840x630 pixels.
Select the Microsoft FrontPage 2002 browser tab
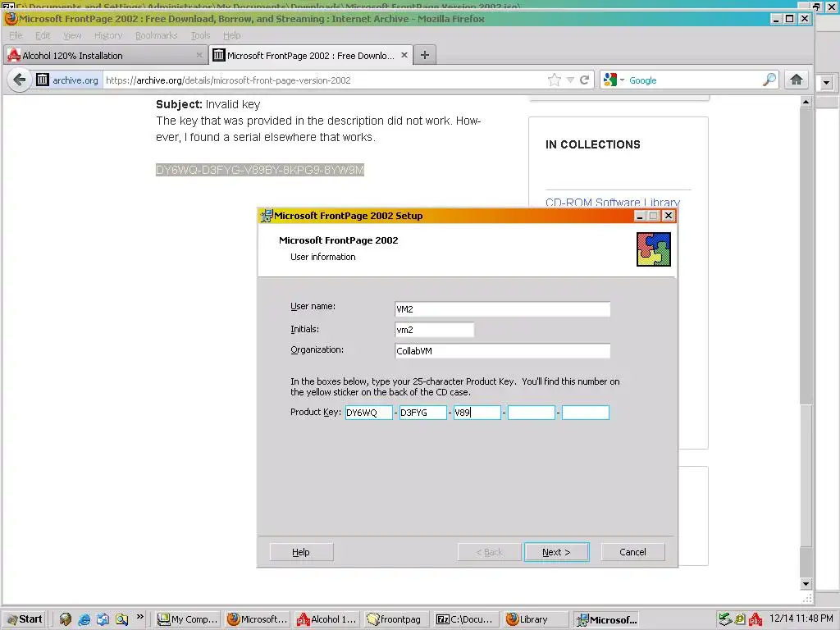coord(311,55)
